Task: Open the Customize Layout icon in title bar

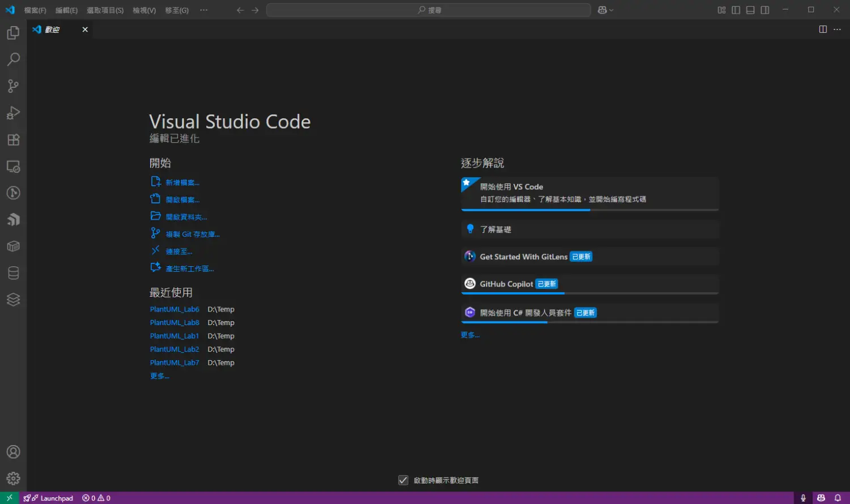Action: pyautogui.click(x=721, y=10)
